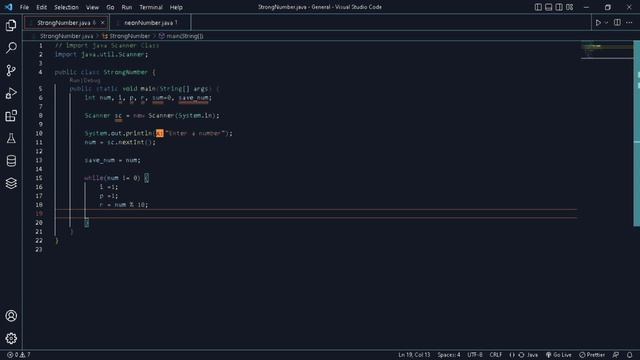The width and height of the screenshot is (640, 360).
Task: Open the Selection menu
Action: click(x=66, y=7)
